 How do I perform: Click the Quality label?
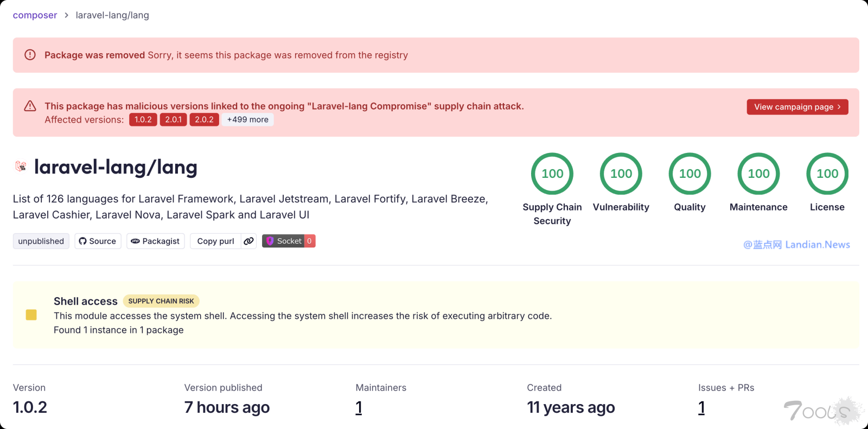click(x=690, y=207)
